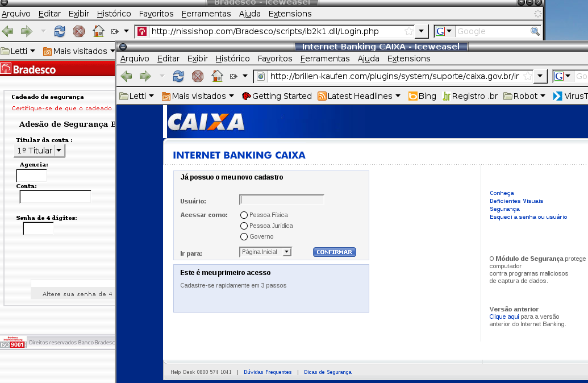Image resolution: width=588 pixels, height=383 pixels.
Task: Click into the Agencia input field
Action: (x=31, y=176)
